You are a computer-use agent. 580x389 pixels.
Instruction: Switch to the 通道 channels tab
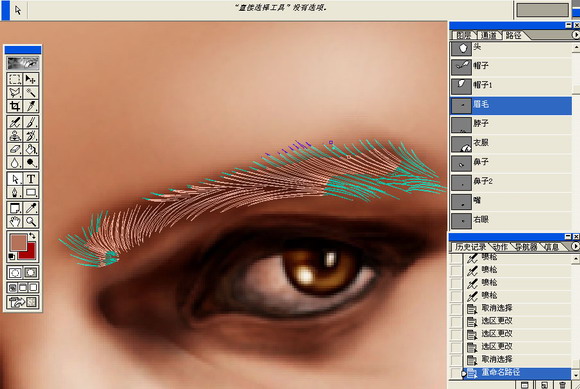[489, 35]
